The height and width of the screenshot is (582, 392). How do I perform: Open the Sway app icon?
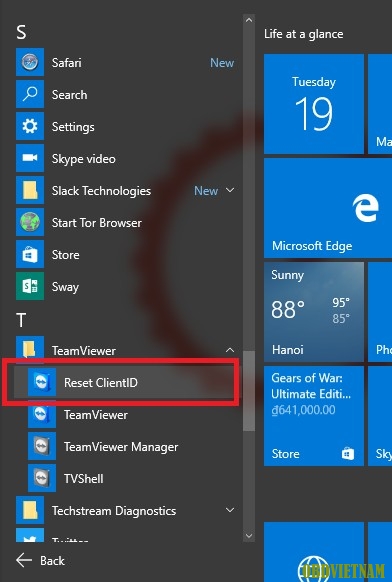(30, 286)
